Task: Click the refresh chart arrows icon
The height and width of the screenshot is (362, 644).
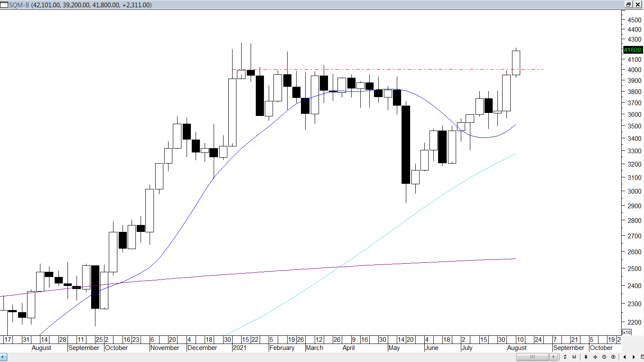Action: click(565, 357)
